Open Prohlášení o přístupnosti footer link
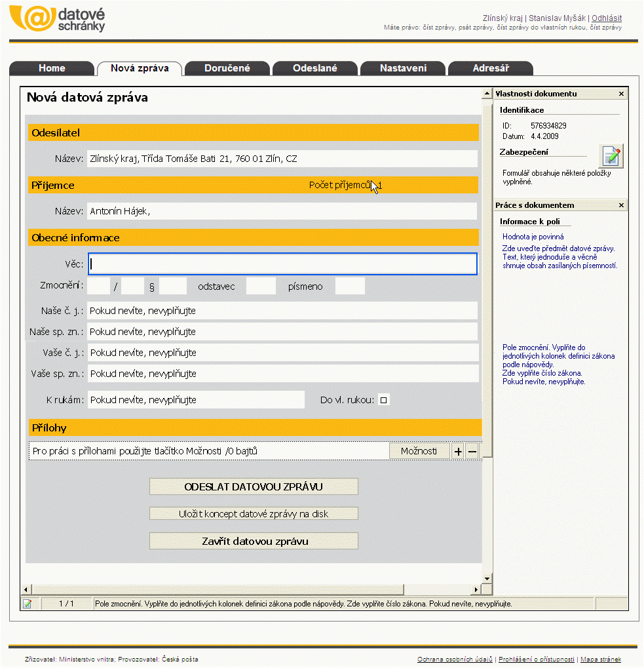 click(x=537, y=659)
